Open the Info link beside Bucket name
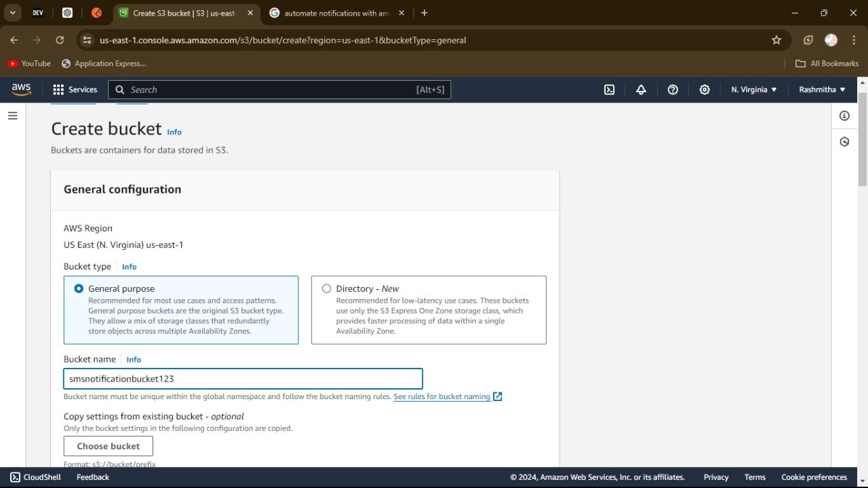Viewport: 868px width, 488px height. [134, 360]
